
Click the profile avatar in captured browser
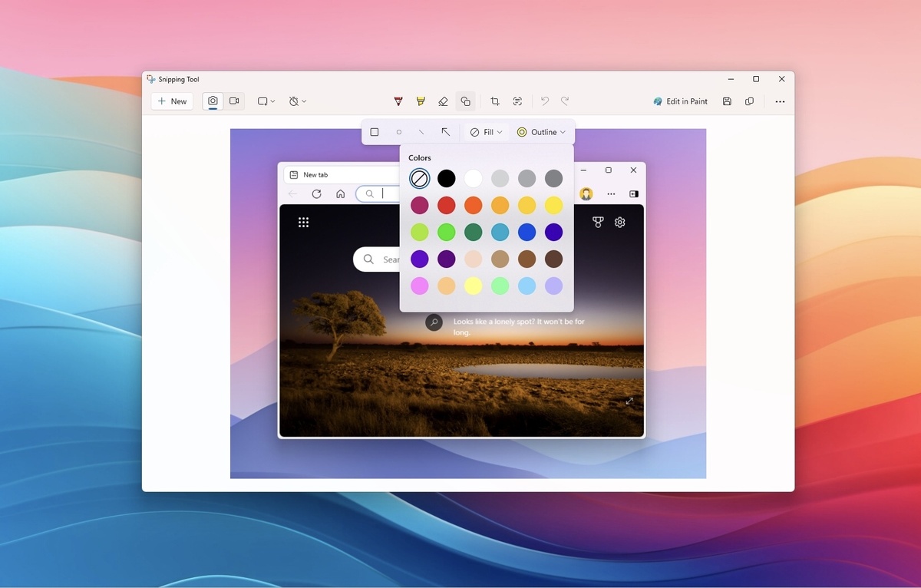586,194
